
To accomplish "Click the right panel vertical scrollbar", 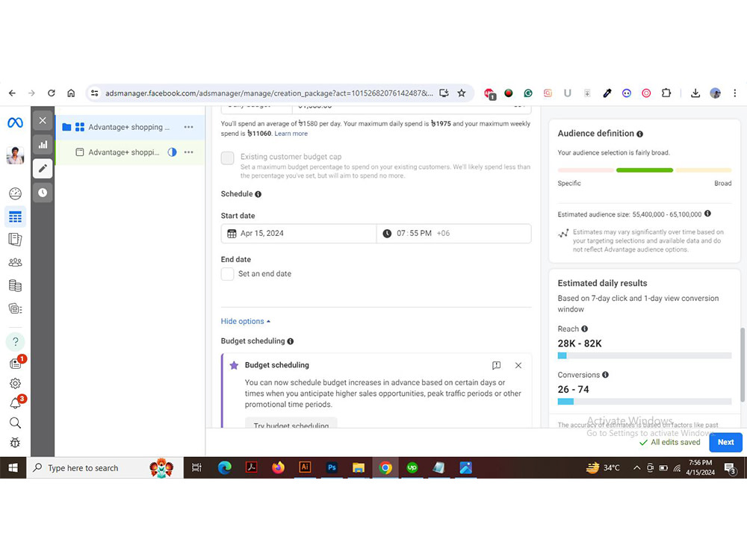I will coord(743,365).
